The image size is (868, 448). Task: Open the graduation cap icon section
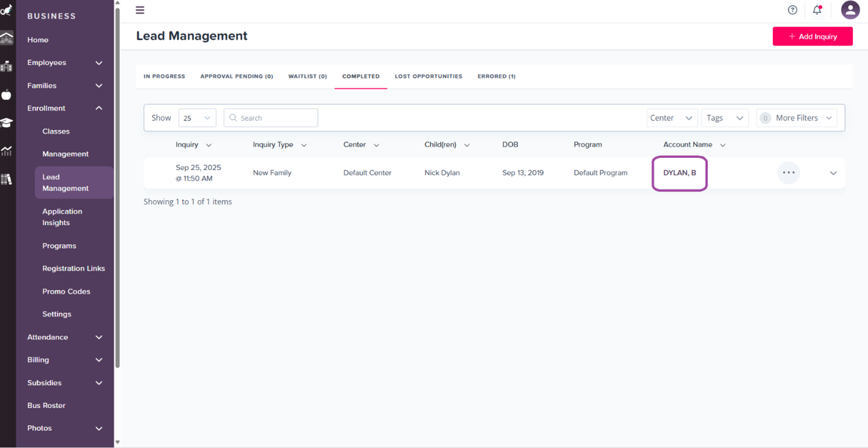click(x=6, y=123)
